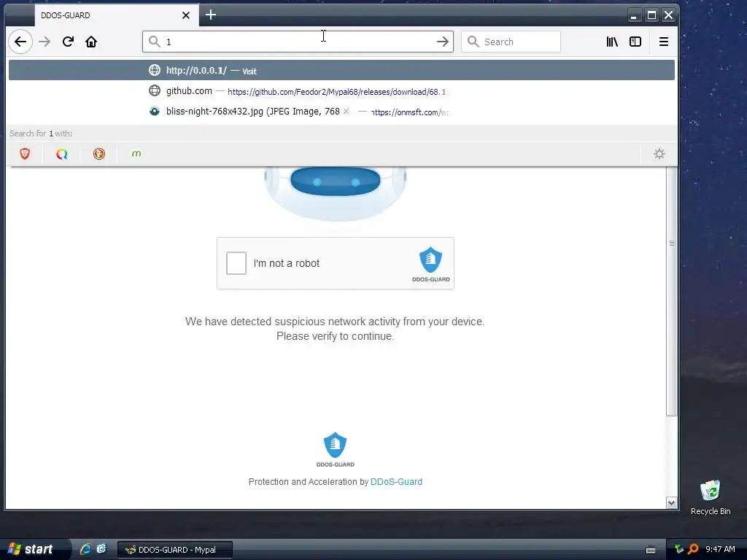The width and height of the screenshot is (747, 560).
Task: Close the DDOS-GUARD tab
Action: (186, 15)
